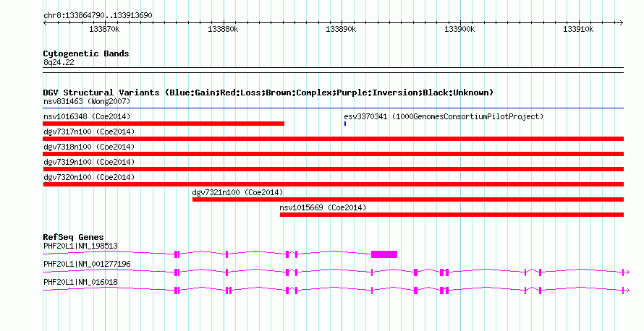Click the right arrow end of the ruler
644x331 pixels.
point(622,23)
